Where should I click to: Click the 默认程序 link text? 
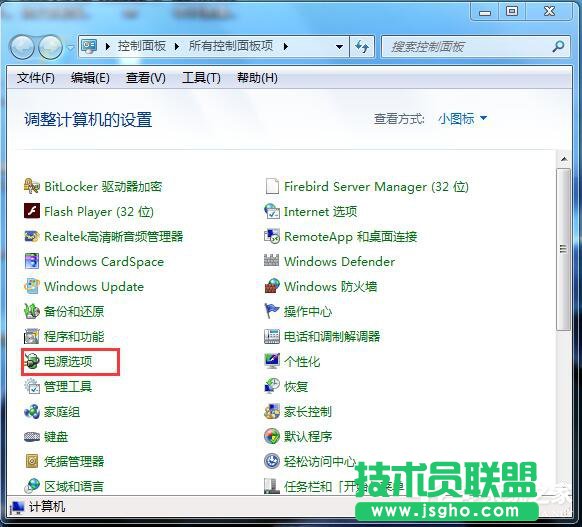(308, 436)
